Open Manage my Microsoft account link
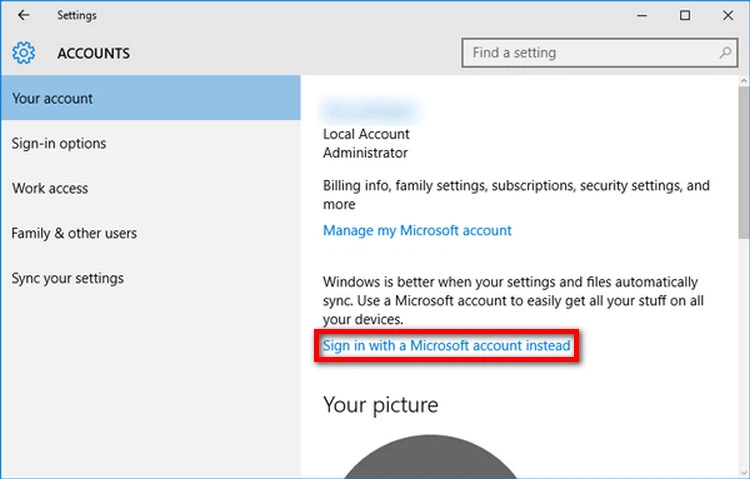 pos(417,231)
